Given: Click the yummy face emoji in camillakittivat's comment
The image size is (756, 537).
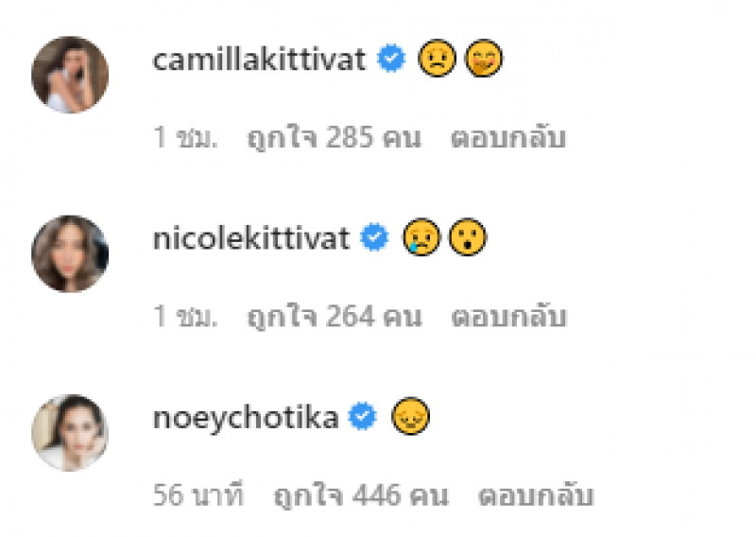Looking at the screenshot, I should pos(484,59).
